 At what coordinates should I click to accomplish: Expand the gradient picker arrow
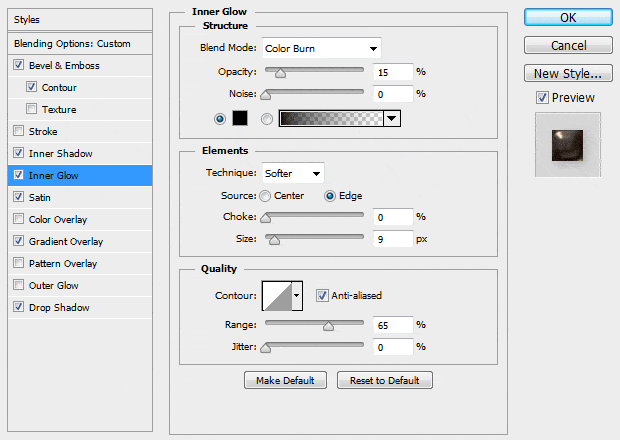click(x=392, y=118)
